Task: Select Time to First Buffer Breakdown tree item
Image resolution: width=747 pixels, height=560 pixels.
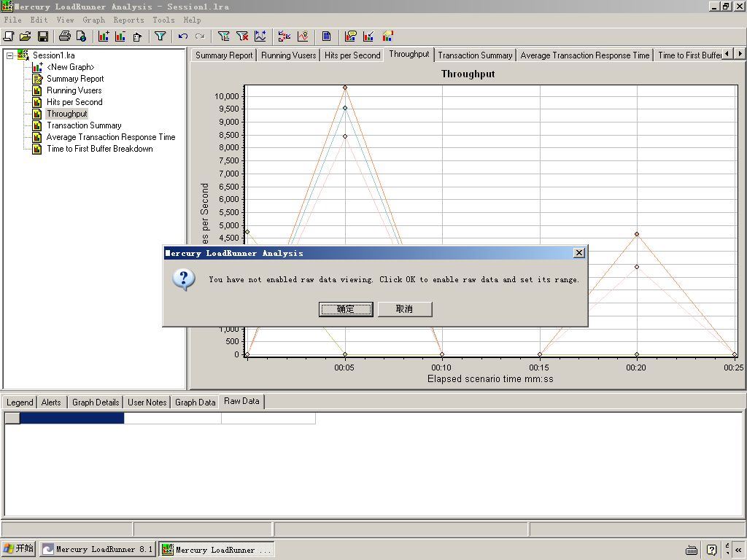Action: 99,149
